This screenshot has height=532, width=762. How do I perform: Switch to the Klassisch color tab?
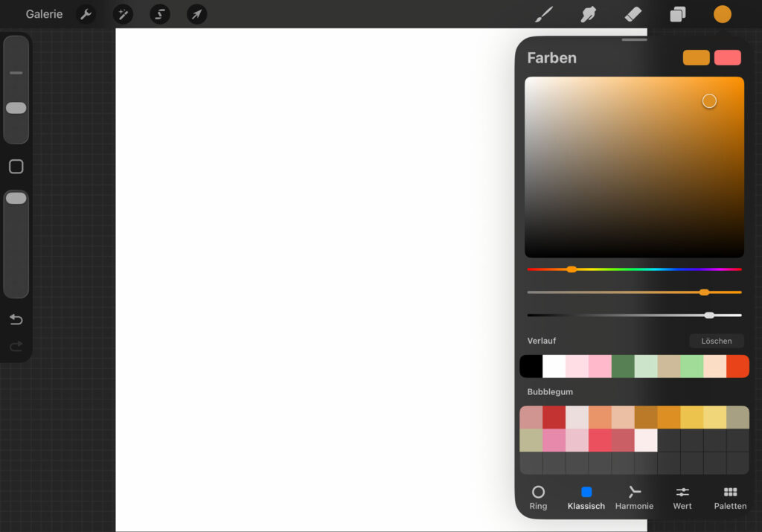click(586, 498)
